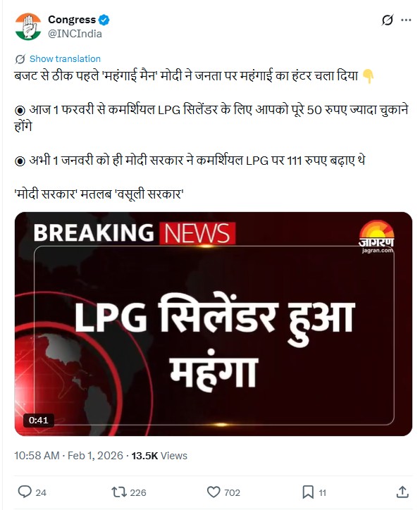Click the BREAKING NEWS banner in the video
420x510 pixels.
pos(135,233)
